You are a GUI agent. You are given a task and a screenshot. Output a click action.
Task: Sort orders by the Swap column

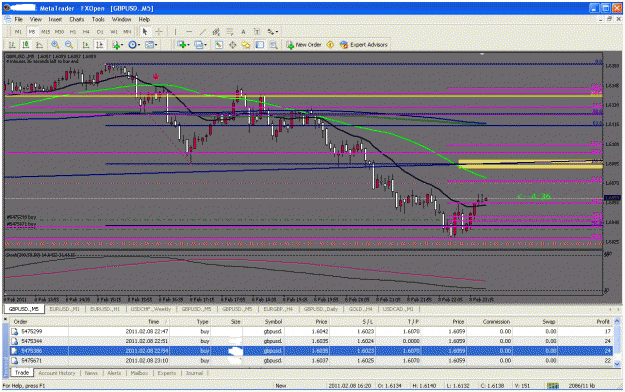[548, 321]
